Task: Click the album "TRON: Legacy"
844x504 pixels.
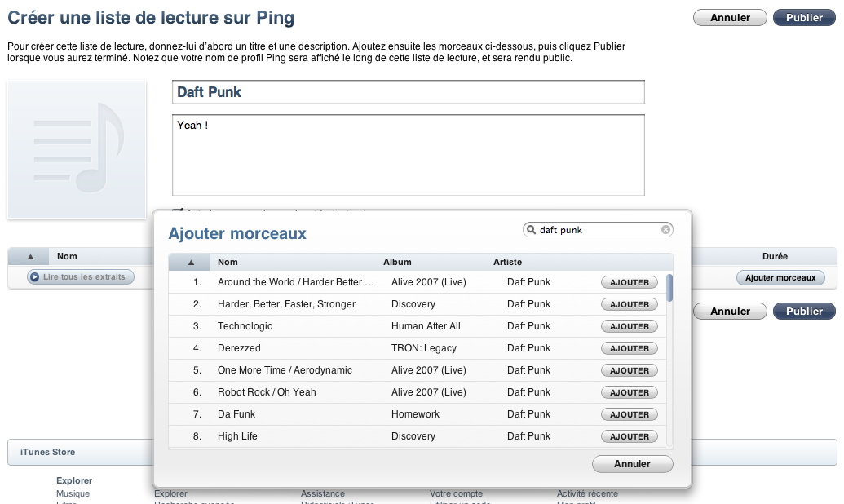Action: tap(423, 348)
